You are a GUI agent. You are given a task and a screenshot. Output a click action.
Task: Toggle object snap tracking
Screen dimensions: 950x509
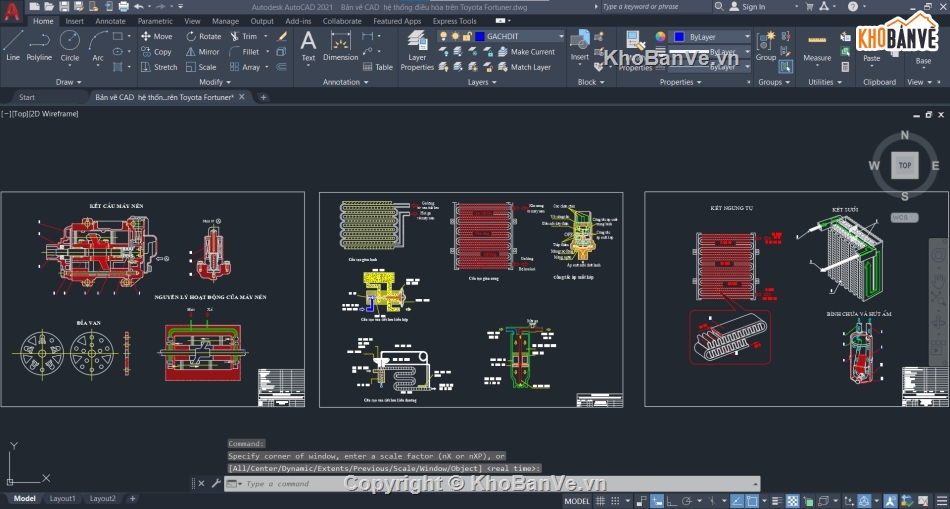tap(737, 501)
